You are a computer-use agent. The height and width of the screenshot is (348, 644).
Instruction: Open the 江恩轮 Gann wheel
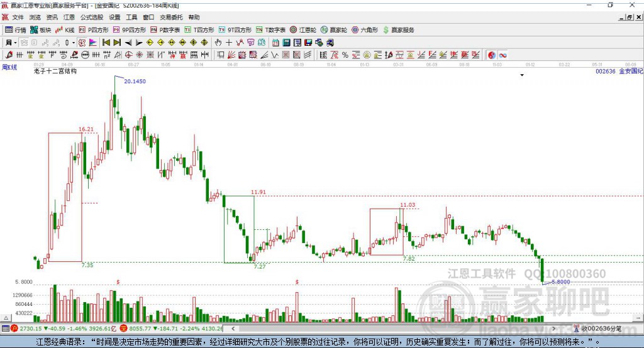tap(303, 30)
